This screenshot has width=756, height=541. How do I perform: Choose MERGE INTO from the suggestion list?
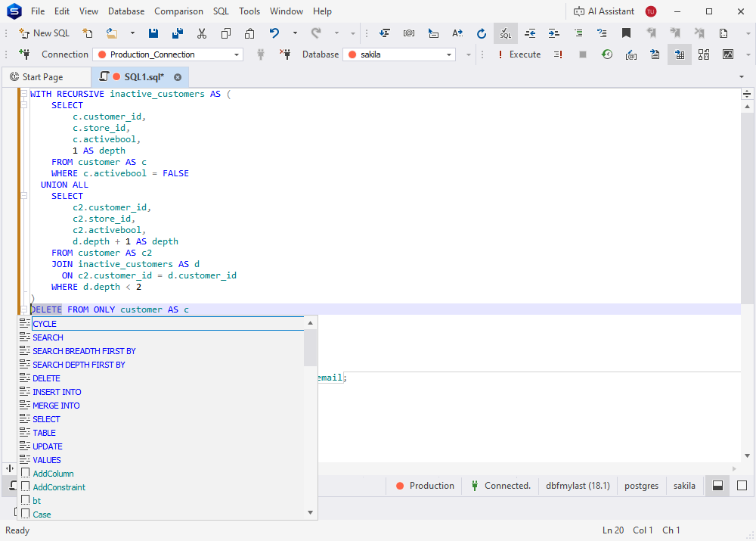click(57, 406)
